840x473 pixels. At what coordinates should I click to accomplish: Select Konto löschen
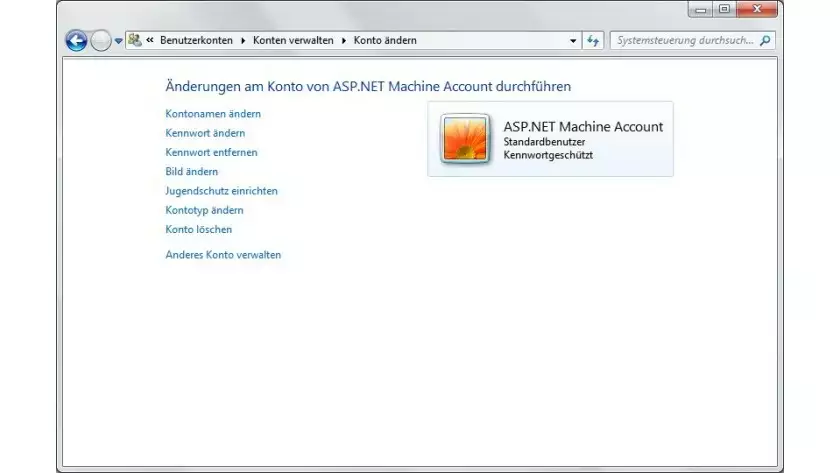(x=198, y=230)
